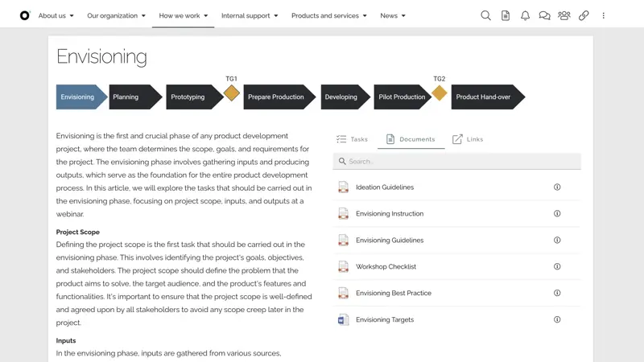Open the Envisioning Best Practice document
Screen dimensions: 644x362
(x=394, y=293)
